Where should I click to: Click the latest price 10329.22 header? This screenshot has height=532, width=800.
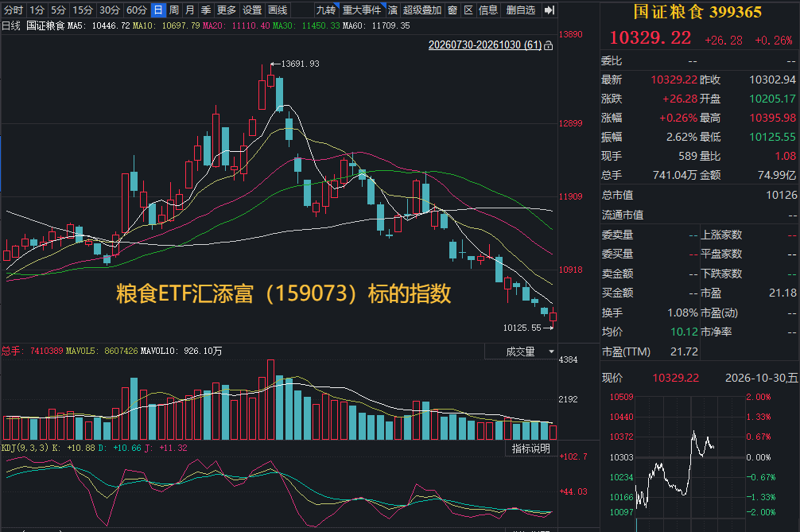pos(650,37)
